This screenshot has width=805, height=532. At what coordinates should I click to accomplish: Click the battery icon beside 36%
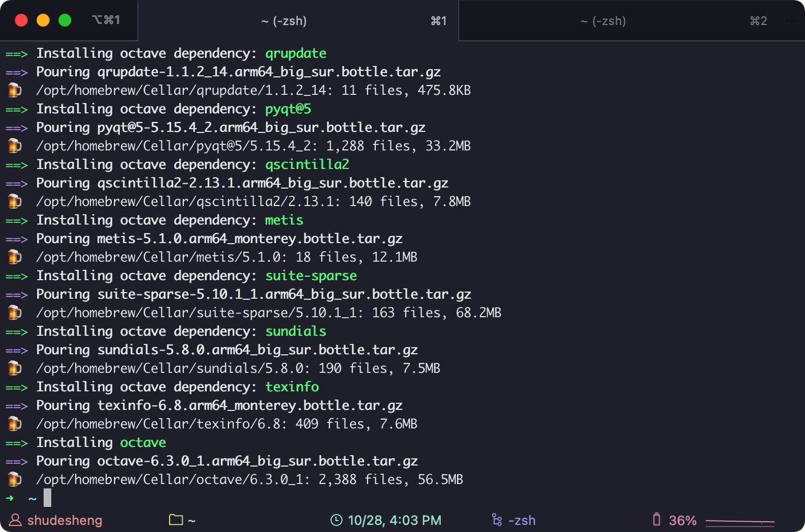tap(657, 519)
